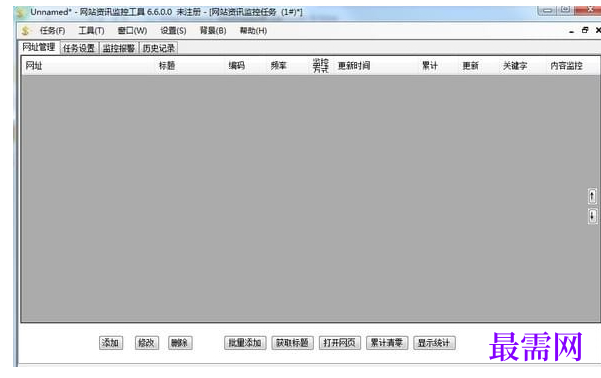Open the 任务(F) menu

click(x=53, y=31)
